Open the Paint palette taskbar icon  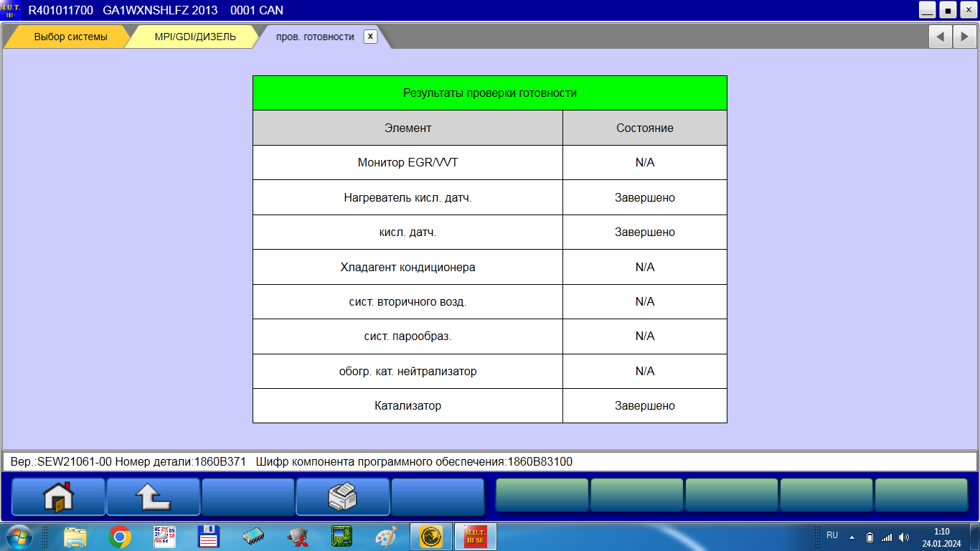[x=386, y=537]
